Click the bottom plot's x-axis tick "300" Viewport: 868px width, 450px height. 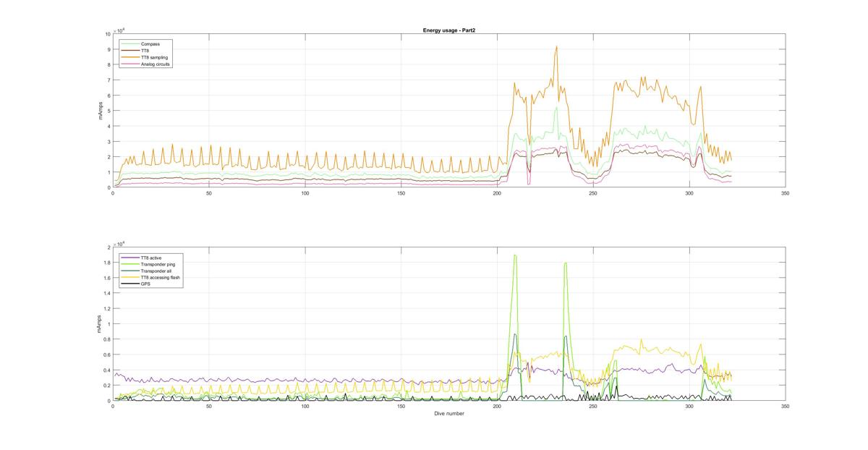click(x=689, y=407)
